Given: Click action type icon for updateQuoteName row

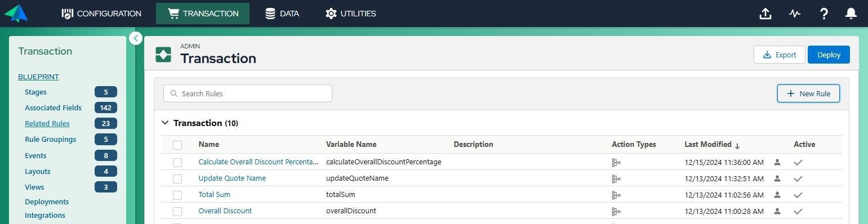Looking at the screenshot, I should pos(616,179).
